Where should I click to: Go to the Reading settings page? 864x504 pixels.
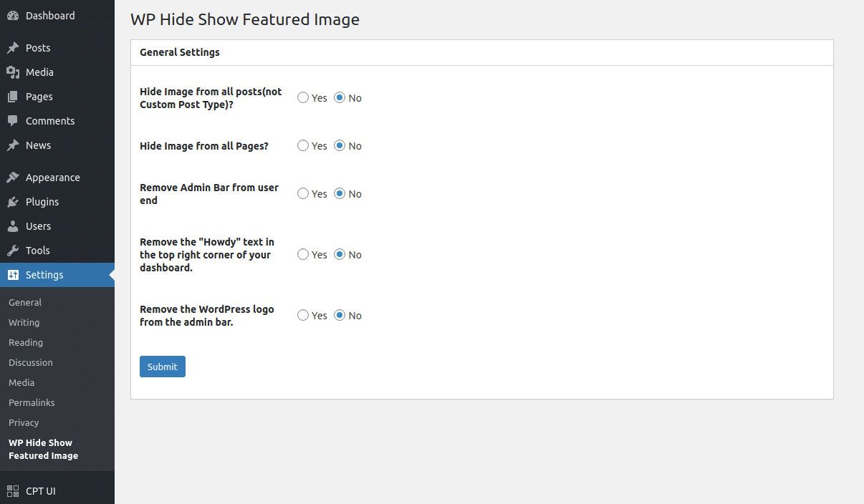point(26,342)
